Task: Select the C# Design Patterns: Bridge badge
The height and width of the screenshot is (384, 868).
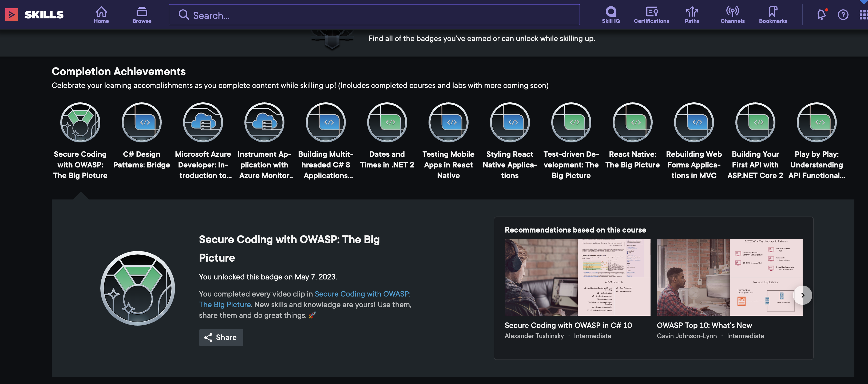Action: [141, 123]
